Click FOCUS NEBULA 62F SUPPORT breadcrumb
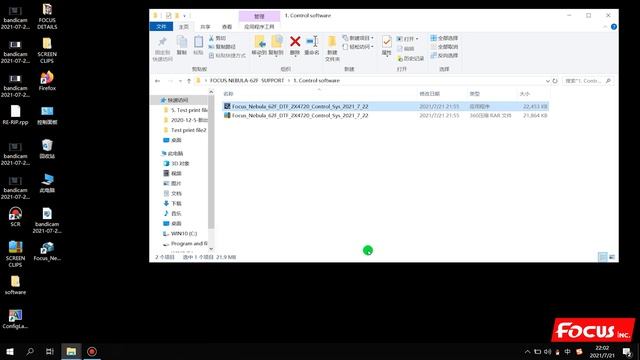640x360 pixels. pos(247,81)
